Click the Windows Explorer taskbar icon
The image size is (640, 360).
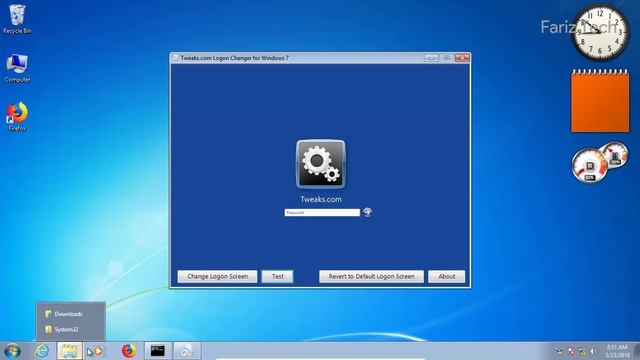(x=69, y=351)
